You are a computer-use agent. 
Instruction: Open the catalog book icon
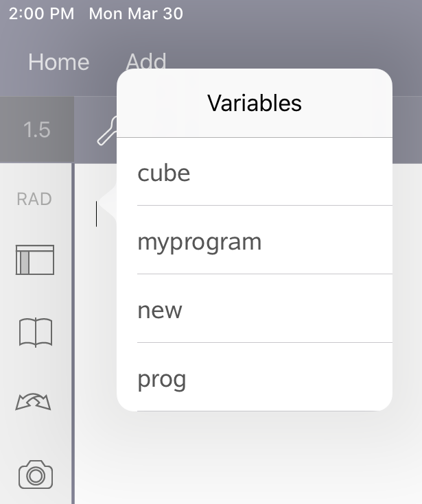point(36,333)
